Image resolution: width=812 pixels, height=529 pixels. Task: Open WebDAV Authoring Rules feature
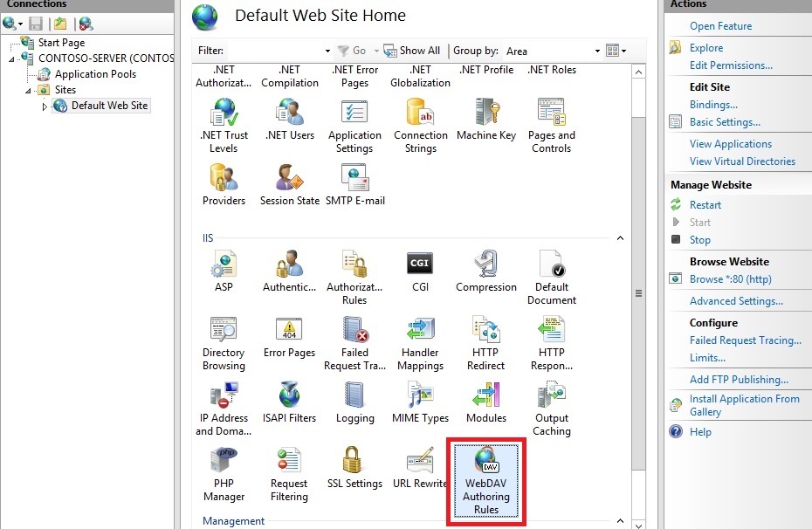(486, 482)
